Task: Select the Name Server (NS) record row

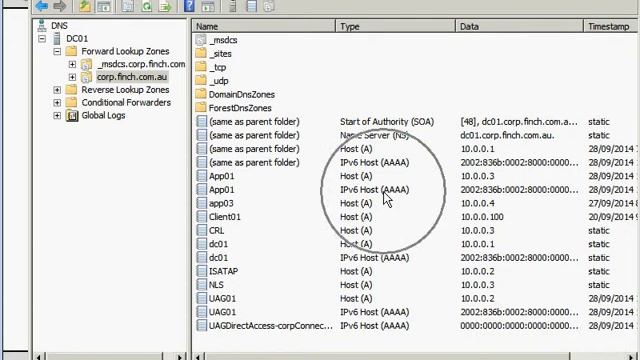Action: pos(416,135)
